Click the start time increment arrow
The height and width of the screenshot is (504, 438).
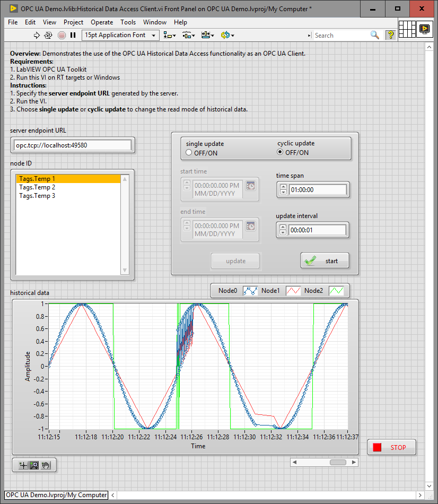pos(187,183)
